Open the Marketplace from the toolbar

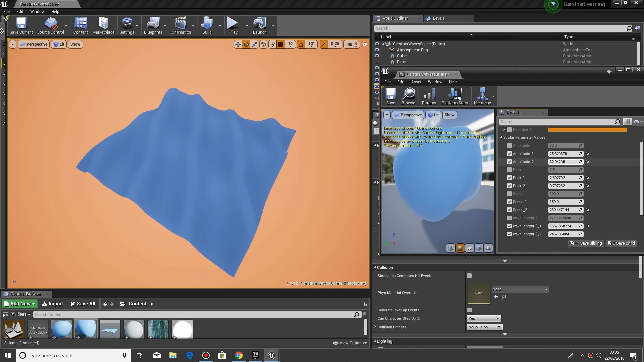(x=103, y=26)
